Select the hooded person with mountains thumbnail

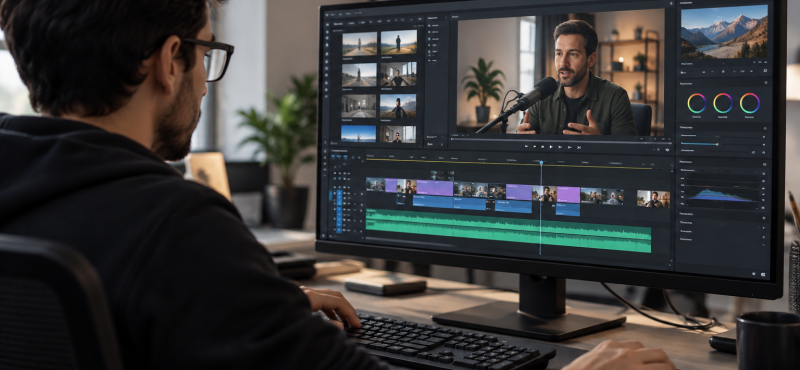(x=398, y=106)
